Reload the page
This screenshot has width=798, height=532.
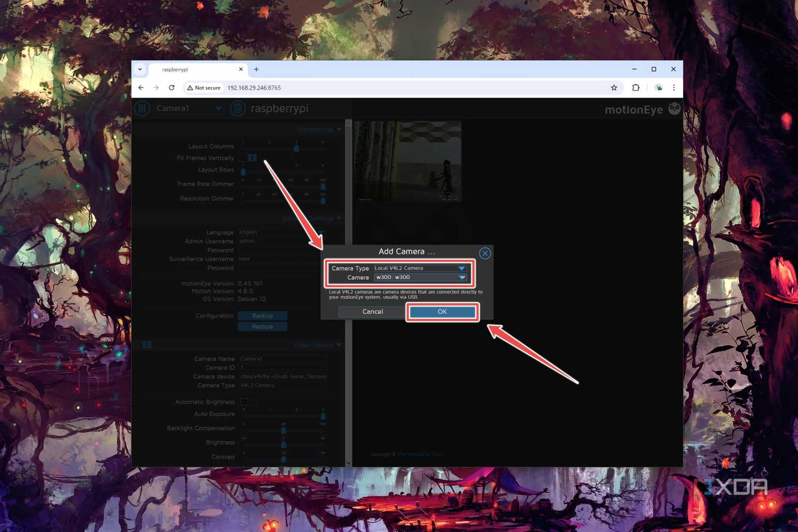pos(171,88)
